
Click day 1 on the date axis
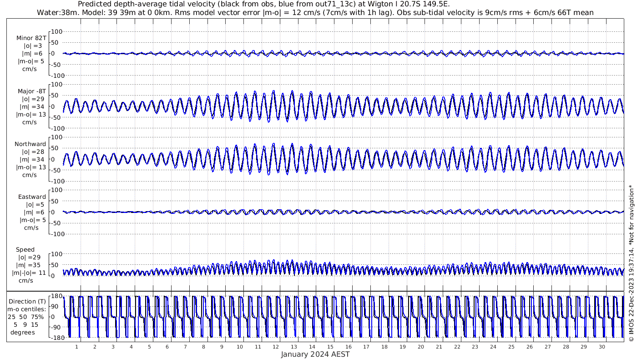click(77, 347)
